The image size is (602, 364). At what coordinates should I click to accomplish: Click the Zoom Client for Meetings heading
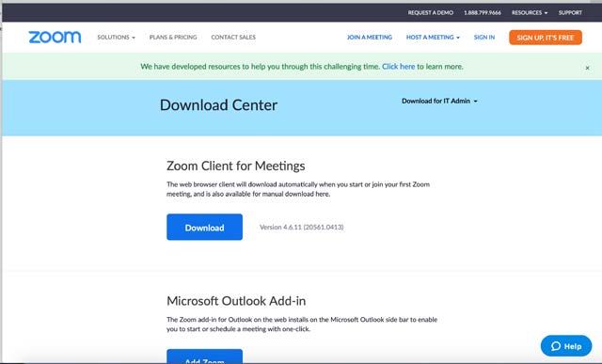point(236,166)
